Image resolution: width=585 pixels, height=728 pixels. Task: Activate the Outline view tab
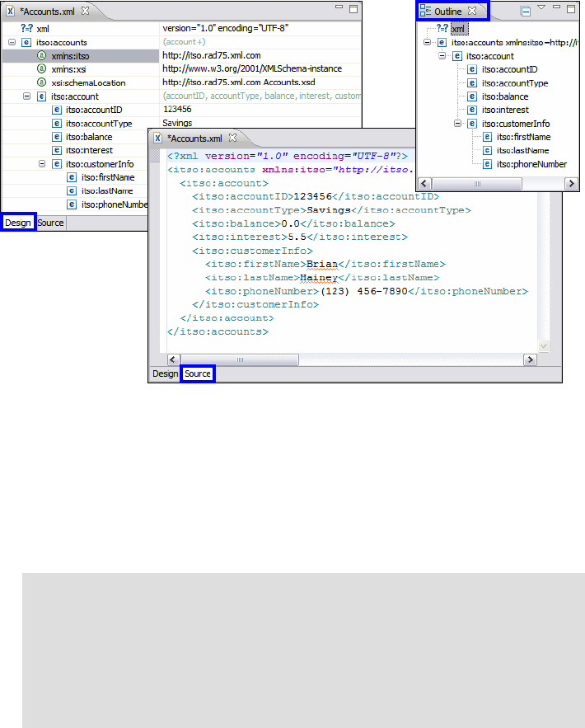tap(447, 12)
